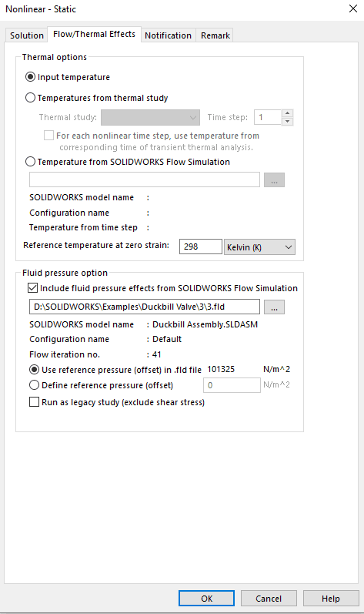Uncheck Include fluid pressure effects checkbox
Image resolution: width=364 pixels, height=614 pixels.
click(x=33, y=288)
